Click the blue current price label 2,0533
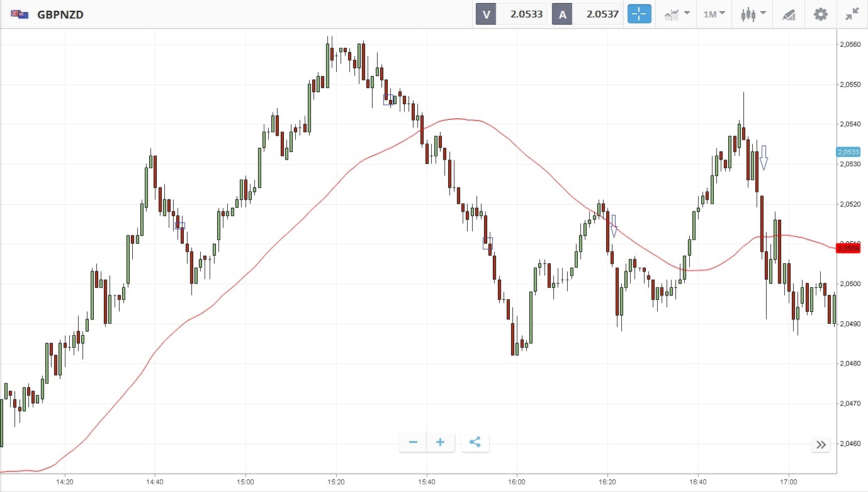The image size is (868, 492). tap(848, 152)
